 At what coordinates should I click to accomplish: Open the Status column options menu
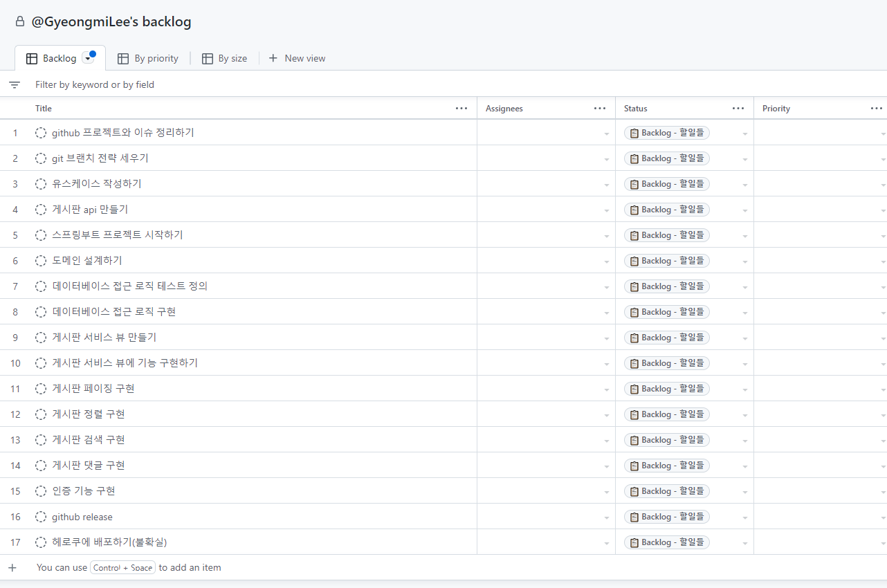click(738, 109)
